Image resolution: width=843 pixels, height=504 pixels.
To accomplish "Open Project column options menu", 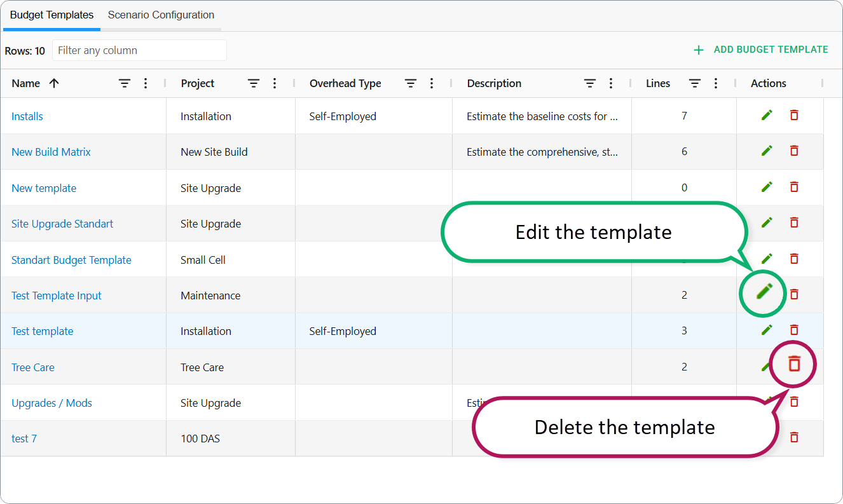I will tap(275, 83).
